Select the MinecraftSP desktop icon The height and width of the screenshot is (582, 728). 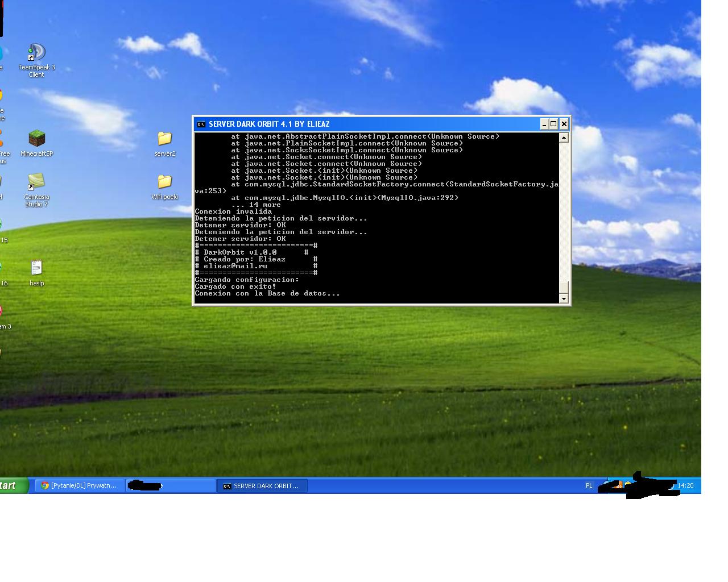37,143
